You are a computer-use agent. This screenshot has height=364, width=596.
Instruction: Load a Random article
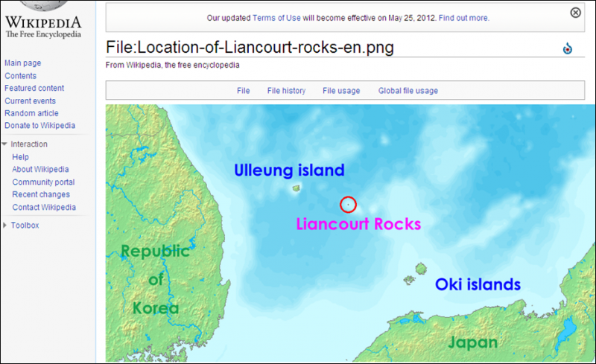[31, 113]
